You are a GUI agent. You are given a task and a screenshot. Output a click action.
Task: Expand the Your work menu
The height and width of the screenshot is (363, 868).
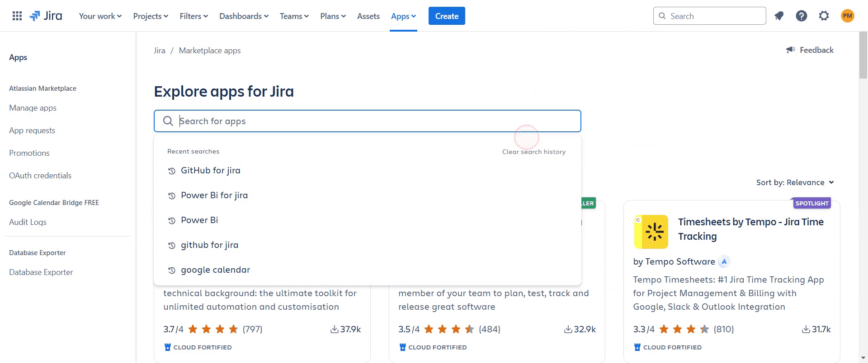[x=100, y=16]
